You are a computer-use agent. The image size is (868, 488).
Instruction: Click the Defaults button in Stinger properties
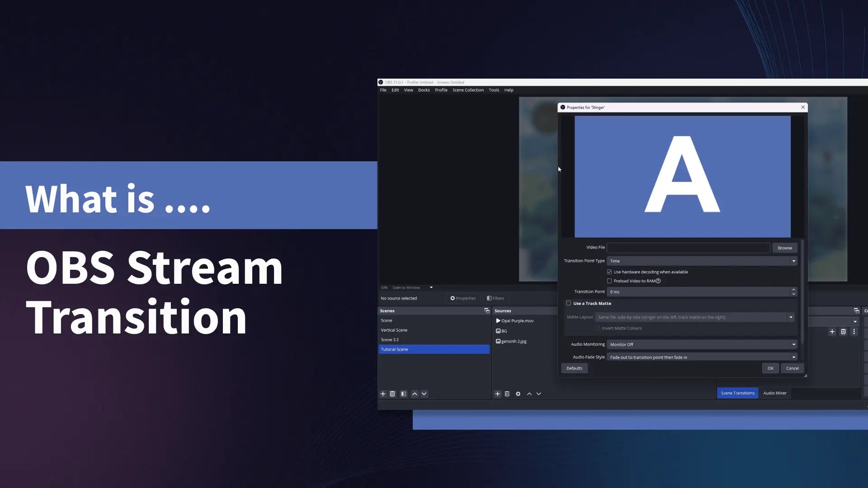574,368
